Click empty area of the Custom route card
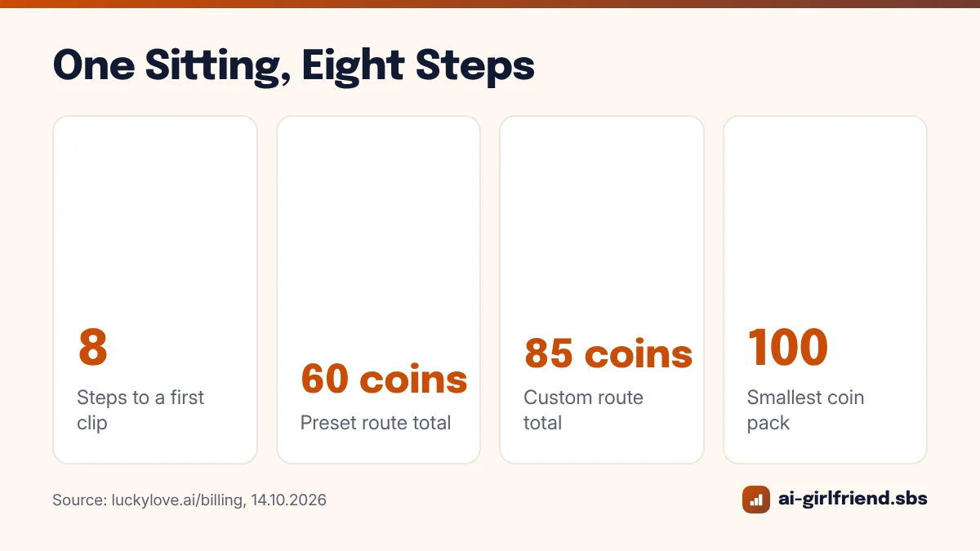Image resolution: width=980 pixels, height=551 pixels. tap(602, 220)
